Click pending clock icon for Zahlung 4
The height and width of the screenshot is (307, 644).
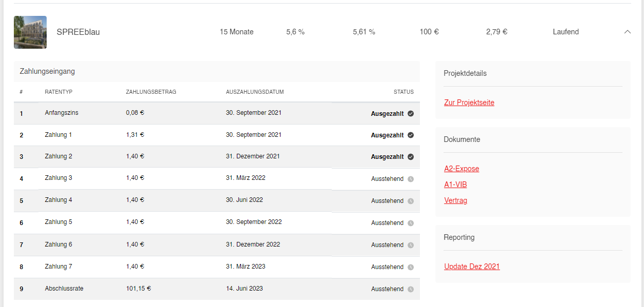pos(411,201)
